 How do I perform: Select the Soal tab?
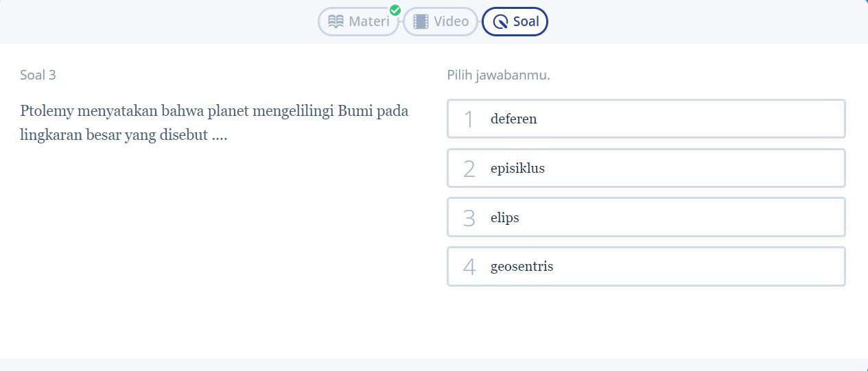(515, 21)
